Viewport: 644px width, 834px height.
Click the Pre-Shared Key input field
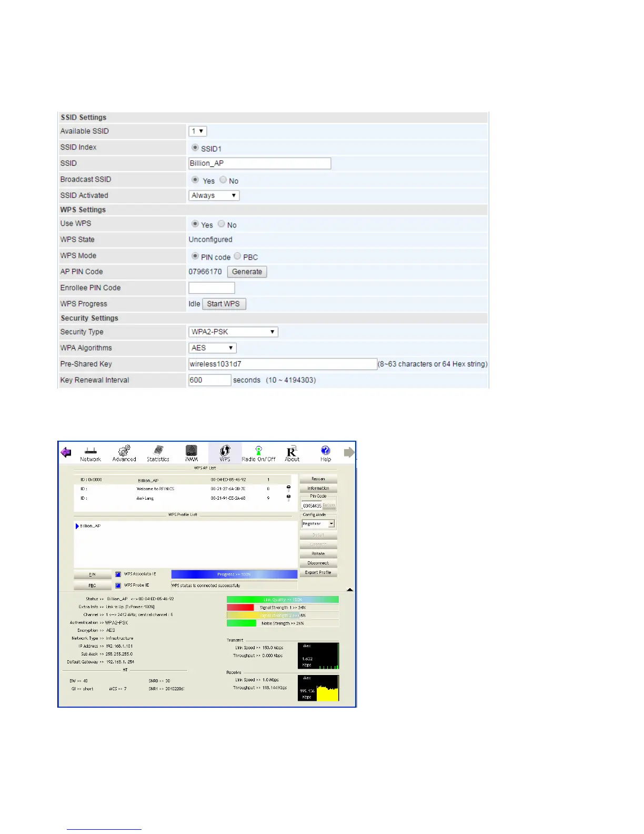point(283,364)
